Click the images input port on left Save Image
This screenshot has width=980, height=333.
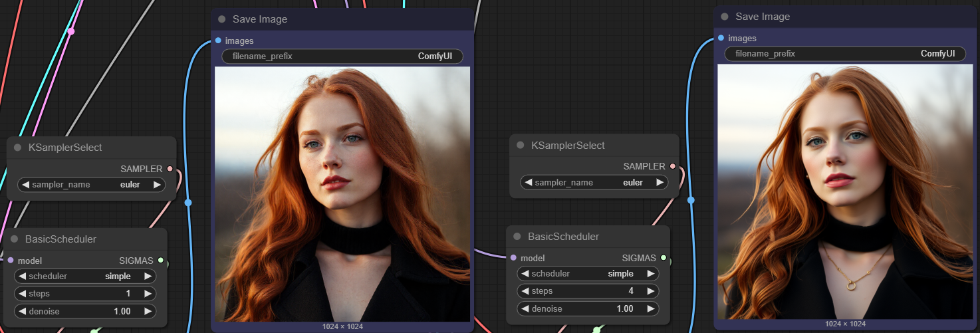pos(219,41)
